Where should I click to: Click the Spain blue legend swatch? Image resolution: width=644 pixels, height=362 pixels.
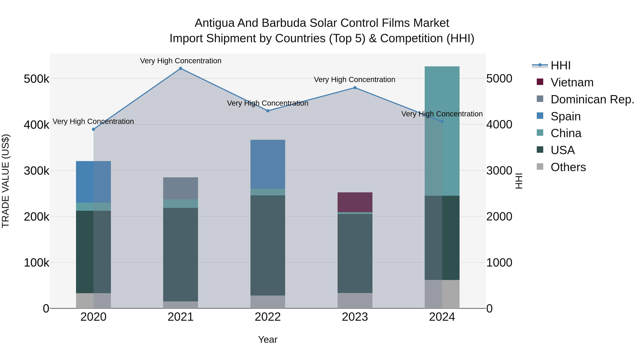coord(540,116)
